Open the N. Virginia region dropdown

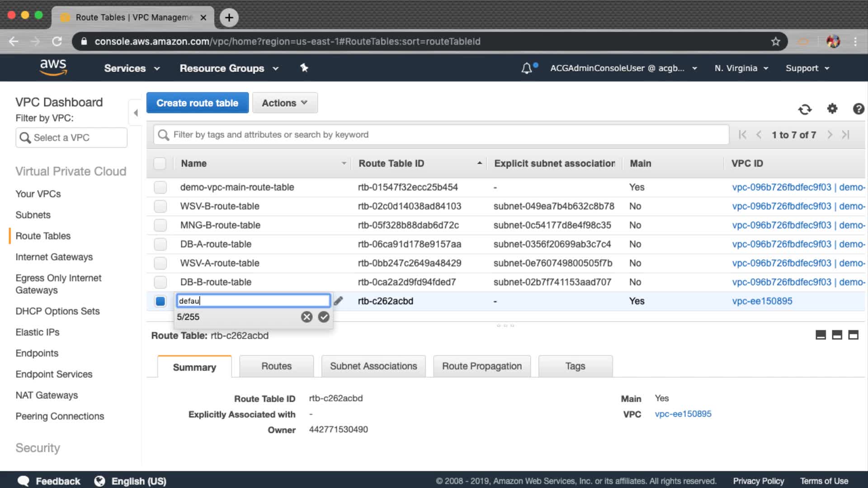[x=741, y=68]
